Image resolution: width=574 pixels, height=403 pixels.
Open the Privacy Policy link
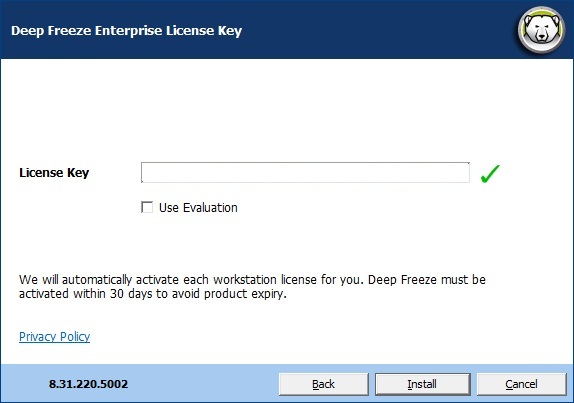click(55, 336)
